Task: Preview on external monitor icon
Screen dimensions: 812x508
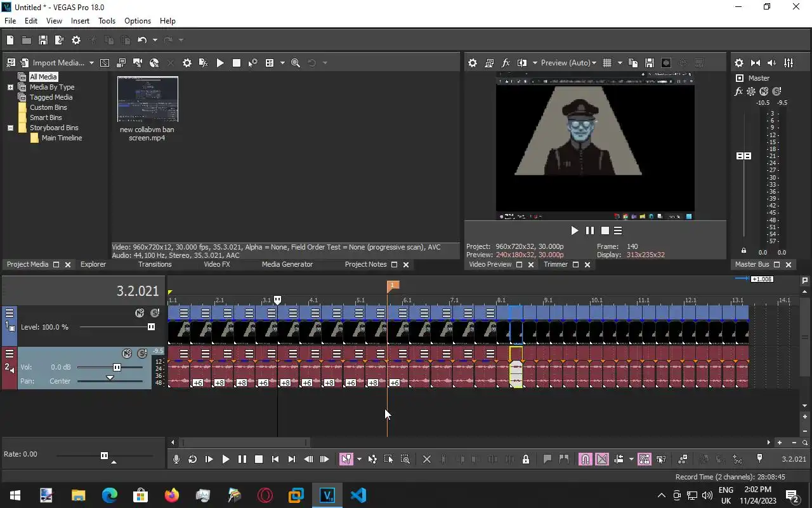Action: click(489, 63)
